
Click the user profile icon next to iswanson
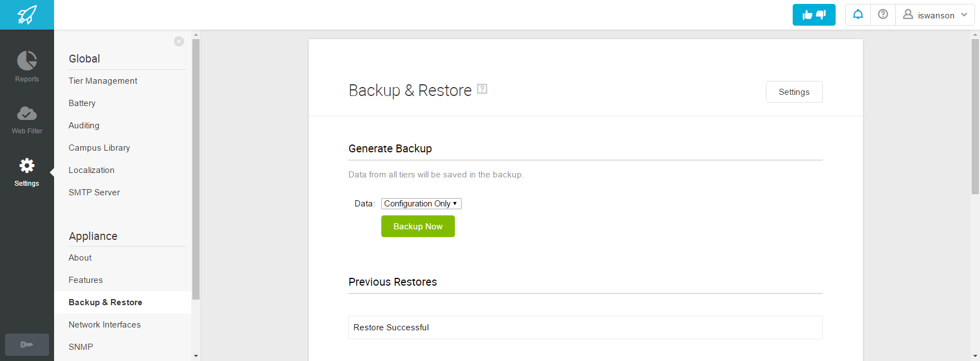(908, 15)
